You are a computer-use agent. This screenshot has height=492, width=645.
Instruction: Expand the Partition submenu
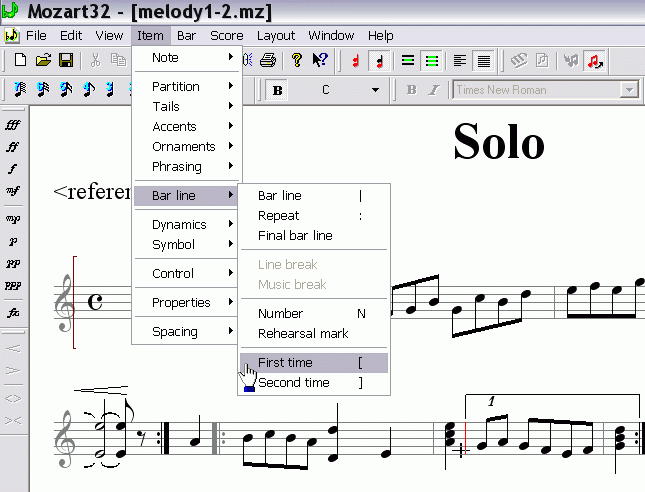tap(186, 86)
